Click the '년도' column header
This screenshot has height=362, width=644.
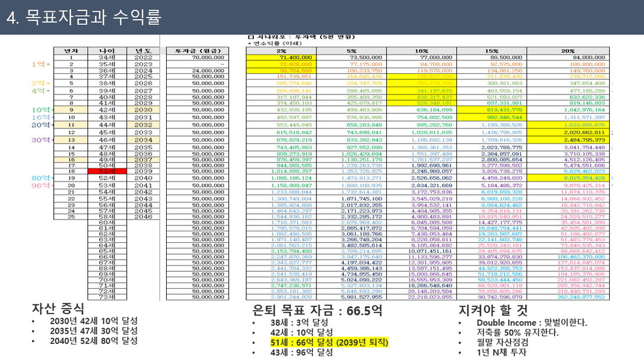tap(143, 51)
